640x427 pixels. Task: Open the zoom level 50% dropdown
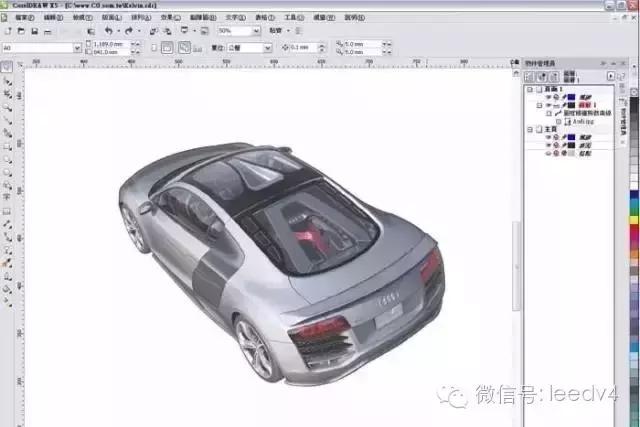(x=256, y=31)
